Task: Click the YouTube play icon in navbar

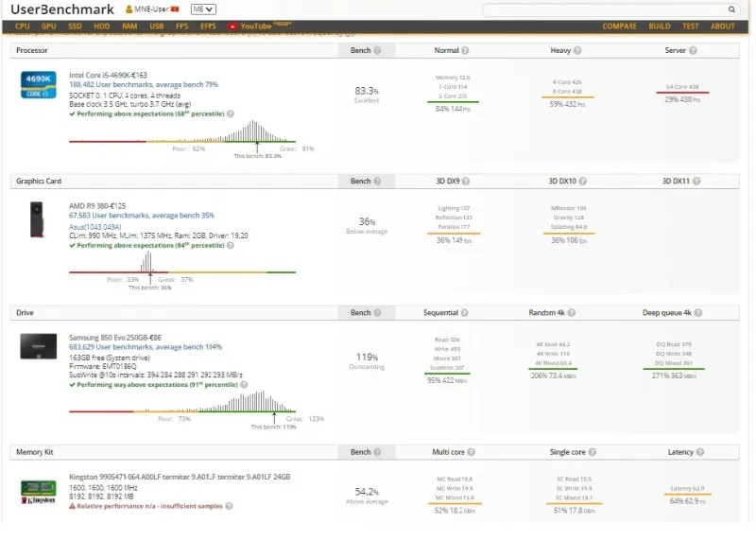Action: point(232,26)
